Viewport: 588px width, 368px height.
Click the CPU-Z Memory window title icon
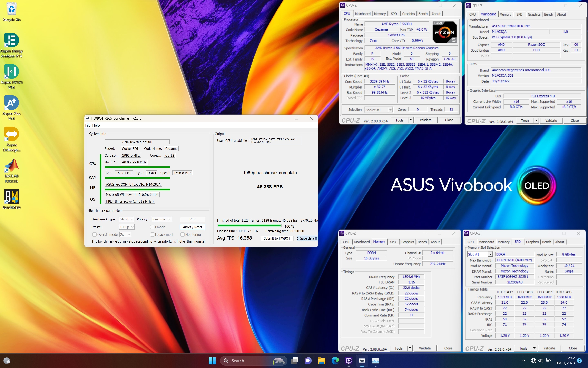[x=342, y=233]
